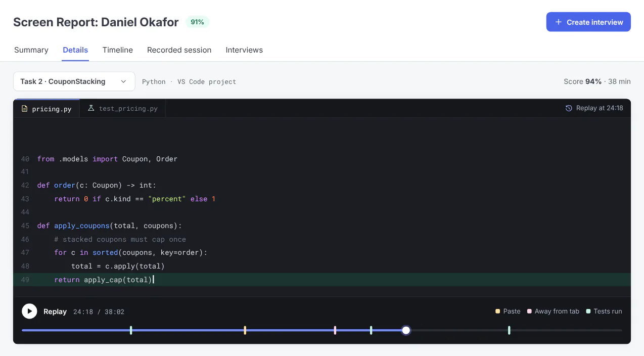
Task: Select the Details tab
Action: 75,50
